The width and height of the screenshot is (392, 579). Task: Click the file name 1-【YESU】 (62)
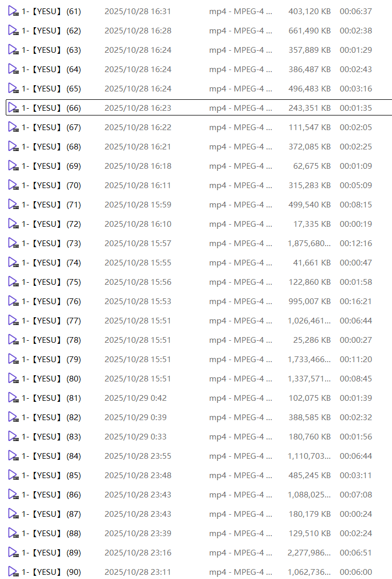(x=51, y=31)
